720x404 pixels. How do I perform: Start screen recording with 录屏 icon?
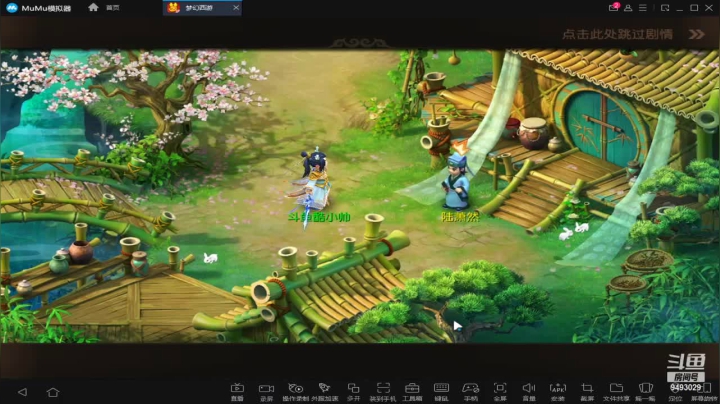click(266, 392)
